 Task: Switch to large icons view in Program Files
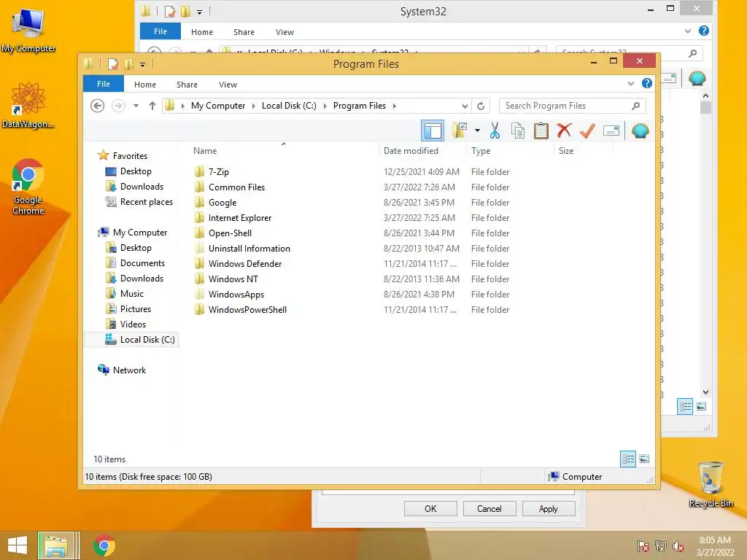[x=644, y=459]
